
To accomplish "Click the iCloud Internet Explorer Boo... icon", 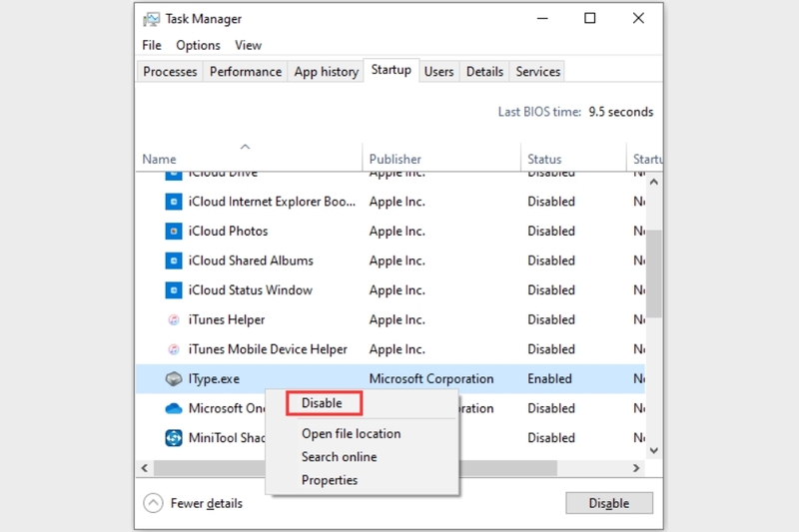I will [174, 202].
